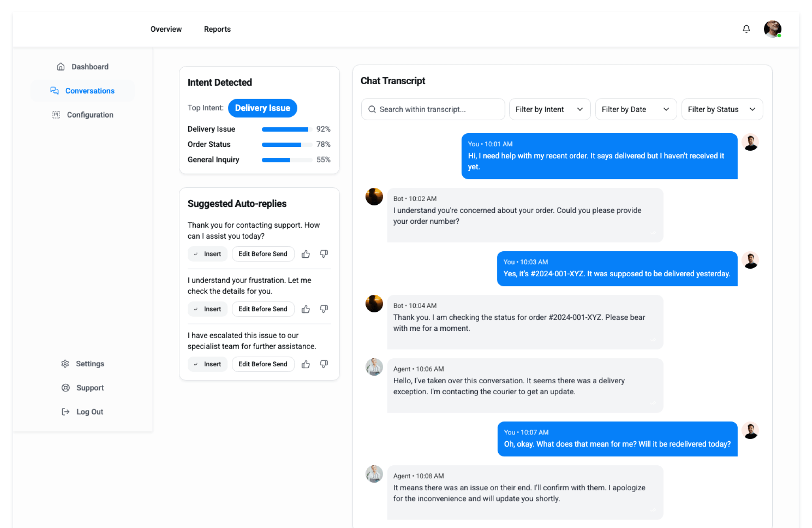812x528 pixels.
Task: Thumbs up the first suggested auto-reply
Action: click(305, 254)
